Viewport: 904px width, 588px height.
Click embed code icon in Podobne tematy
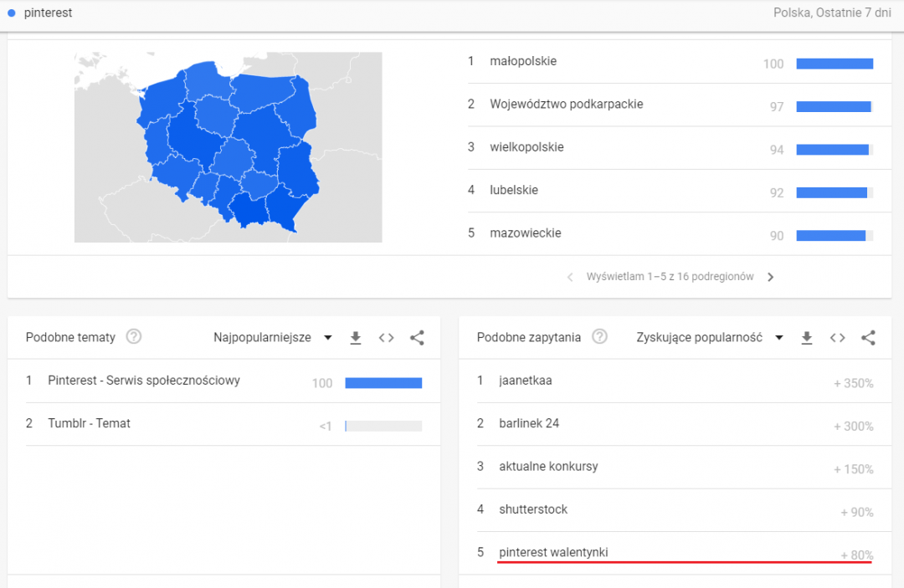click(386, 338)
